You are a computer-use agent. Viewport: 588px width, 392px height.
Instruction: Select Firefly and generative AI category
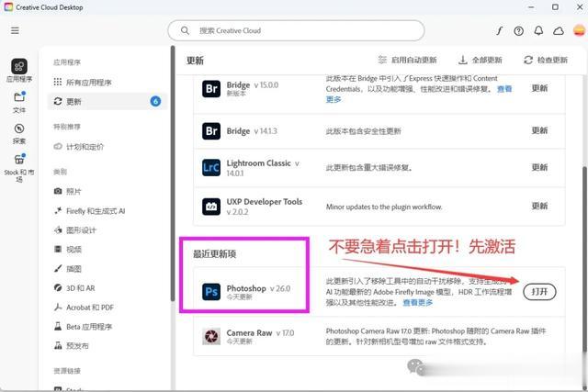pos(89,211)
